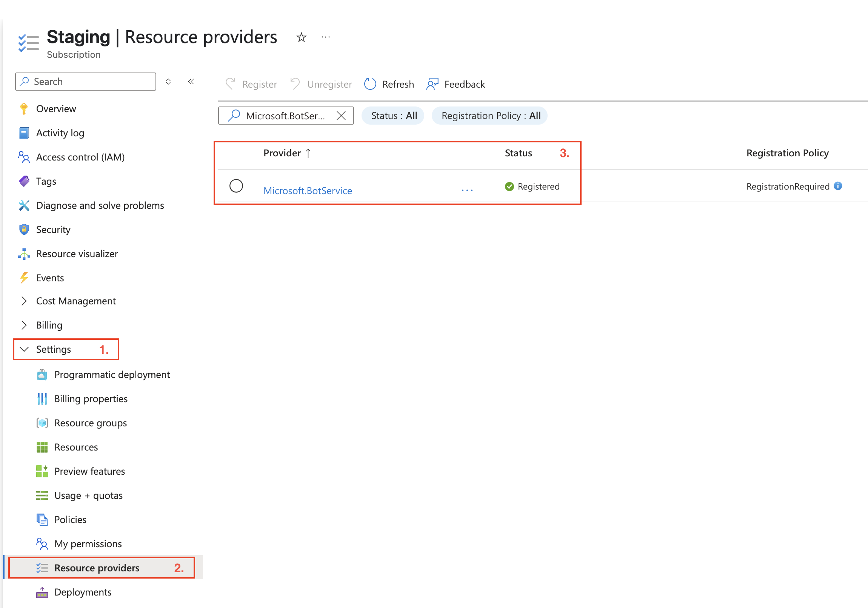Click the Unregister toolbar icon
868x608 pixels.
coord(295,83)
